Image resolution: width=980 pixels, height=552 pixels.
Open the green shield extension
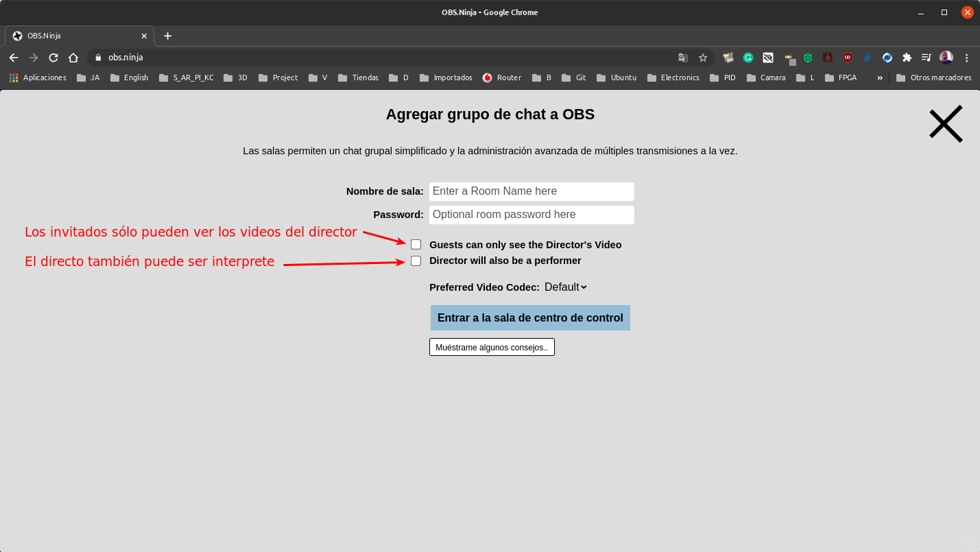point(808,58)
